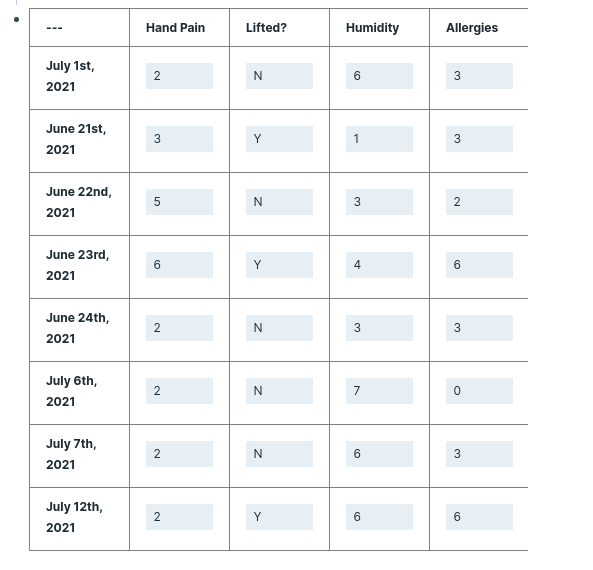This screenshot has width=593, height=570.
Task: Edit Humidity value for June 22nd, 2021
Action: click(x=379, y=202)
